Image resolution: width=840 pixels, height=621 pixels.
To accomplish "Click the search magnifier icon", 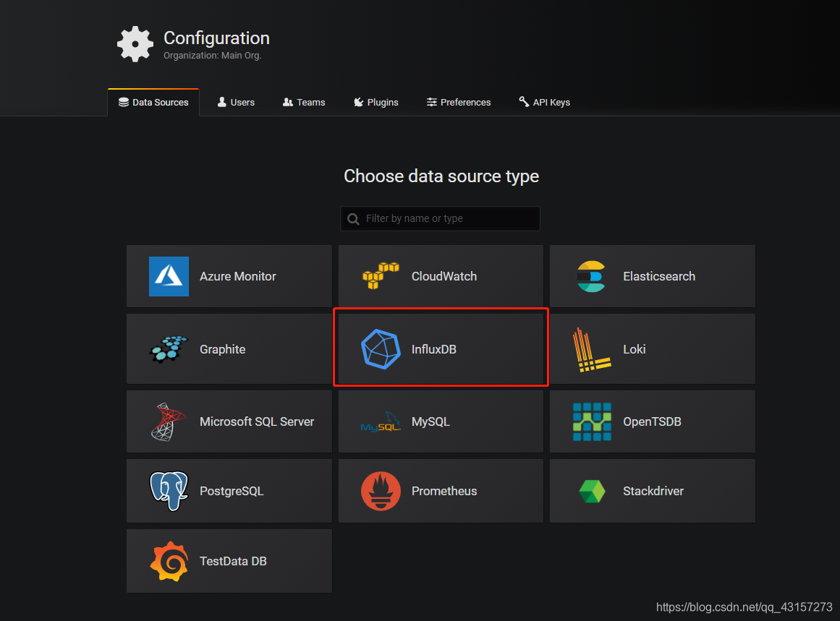I will click(353, 219).
